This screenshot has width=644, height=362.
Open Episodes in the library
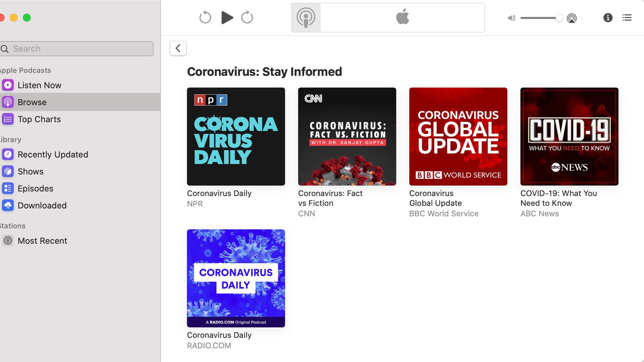click(x=80, y=188)
